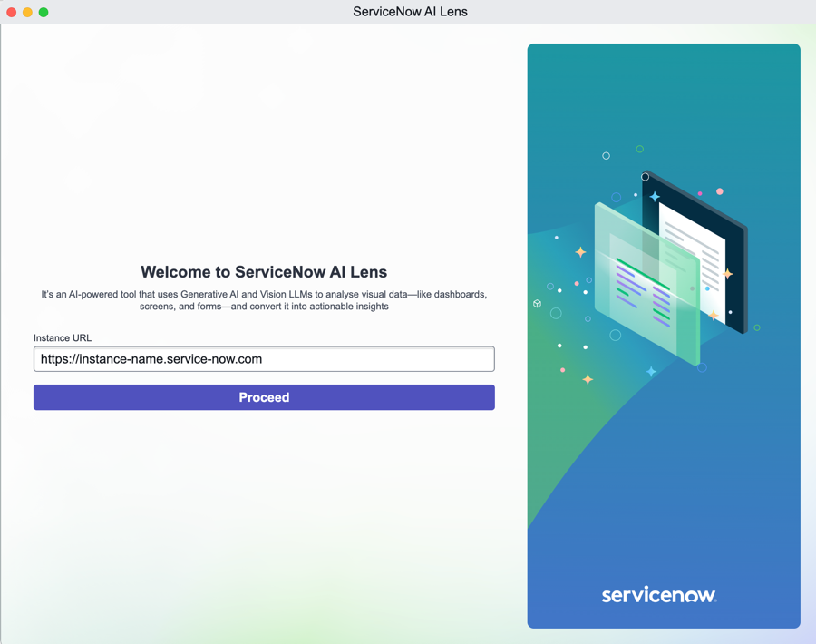Click the Proceed button
Screen dimensions: 816x644
click(264, 397)
